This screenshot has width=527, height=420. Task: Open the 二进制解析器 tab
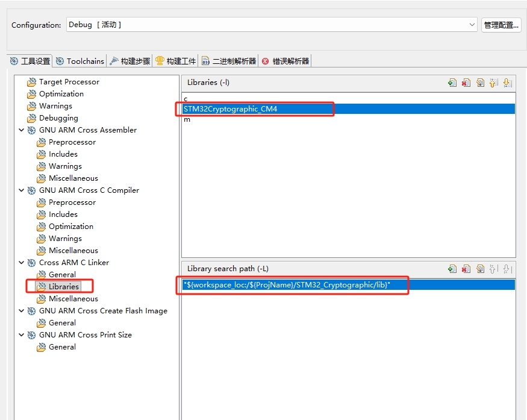pyautogui.click(x=229, y=61)
